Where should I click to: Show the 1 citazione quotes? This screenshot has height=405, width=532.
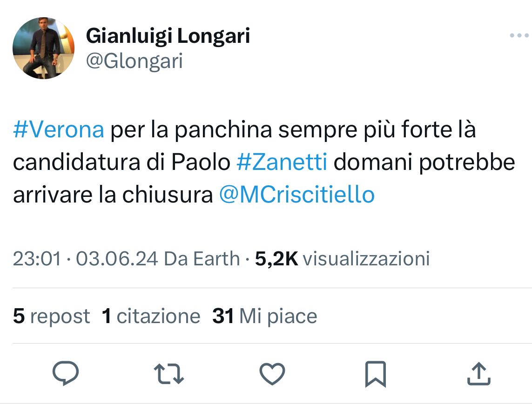click(151, 316)
